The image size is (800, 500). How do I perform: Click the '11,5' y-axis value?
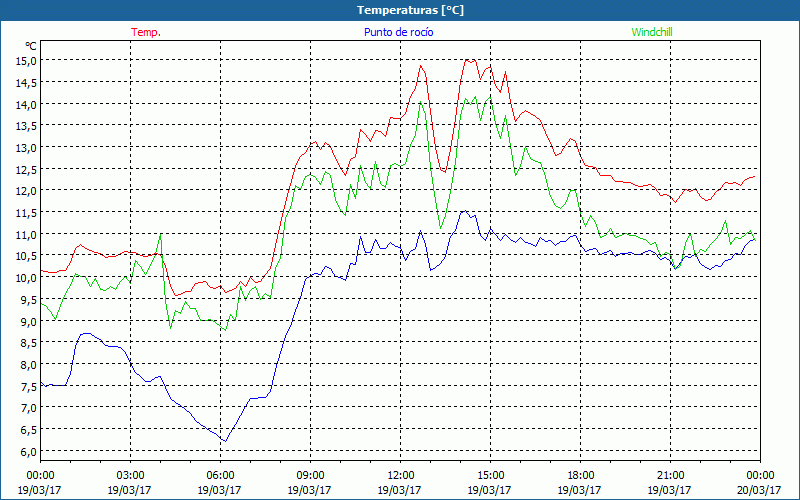(x=27, y=213)
